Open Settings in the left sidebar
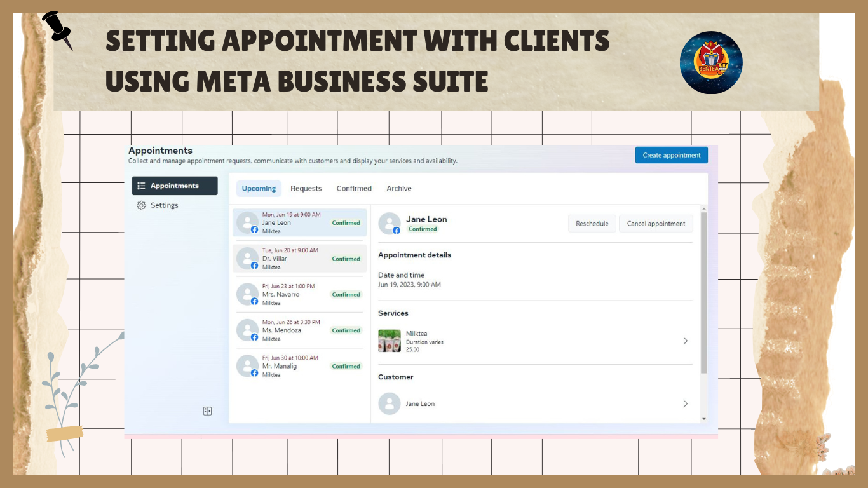The height and width of the screenshot is (488, 868). tap(164, 205)
